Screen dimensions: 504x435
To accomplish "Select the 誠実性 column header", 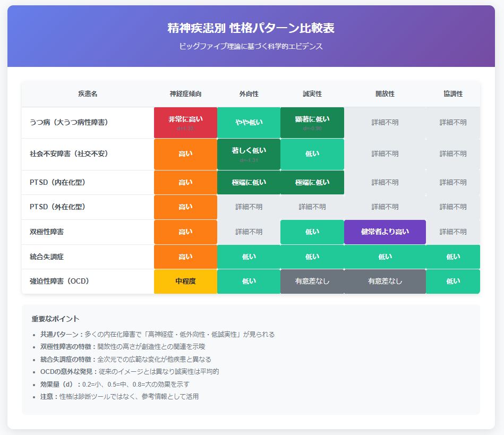I will 312,94.
